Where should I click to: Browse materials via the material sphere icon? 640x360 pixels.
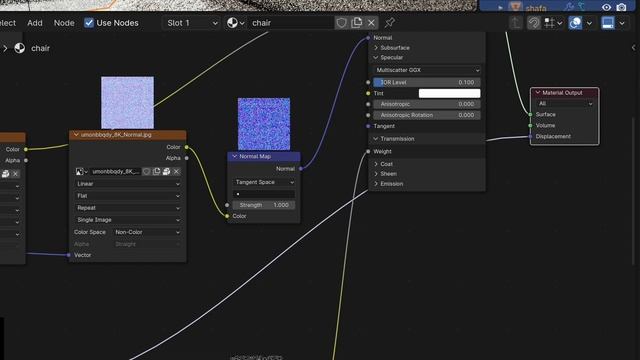pyautogui.click(x=236, y=23)
